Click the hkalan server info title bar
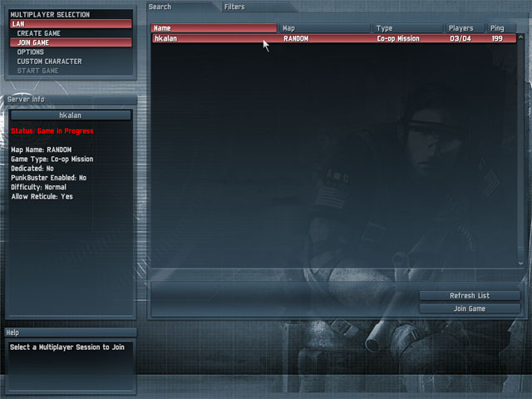532x399 pixels. (x=71, y=116)
